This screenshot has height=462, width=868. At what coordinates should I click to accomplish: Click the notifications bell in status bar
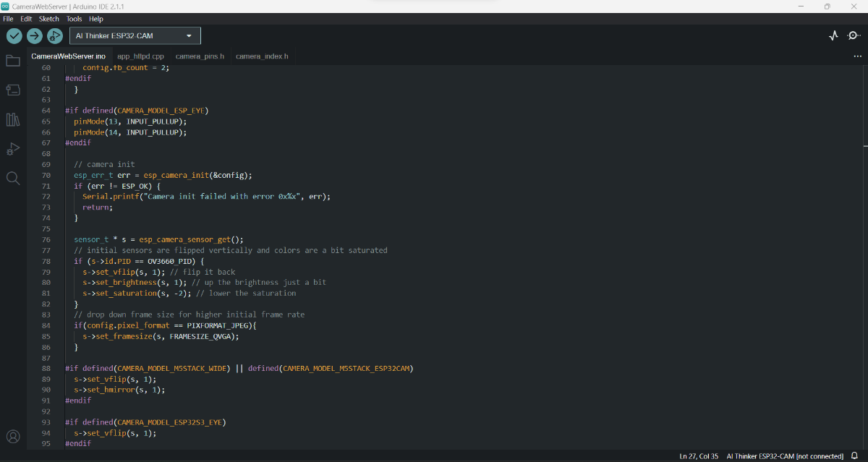pyautogui.click(x=854, y=456)
